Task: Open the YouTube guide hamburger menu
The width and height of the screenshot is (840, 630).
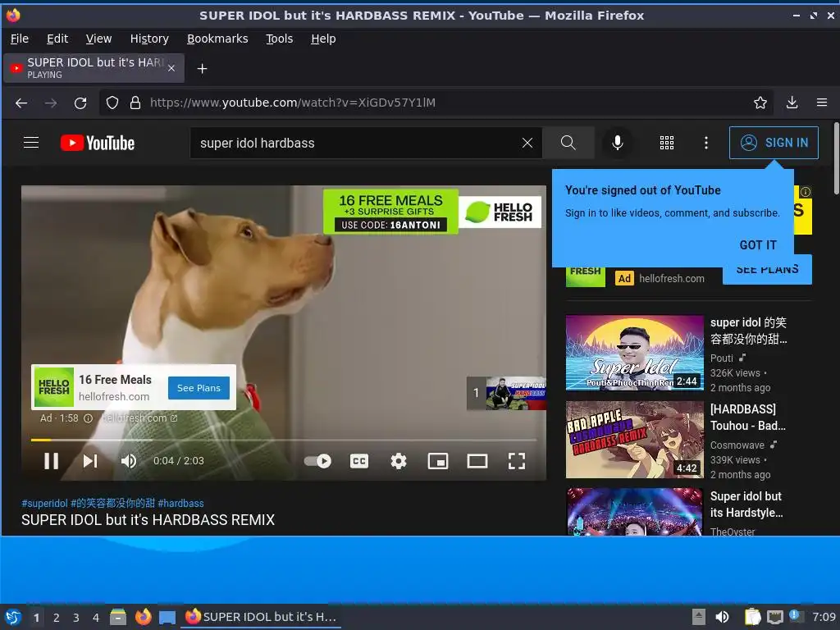Action: 31,143
